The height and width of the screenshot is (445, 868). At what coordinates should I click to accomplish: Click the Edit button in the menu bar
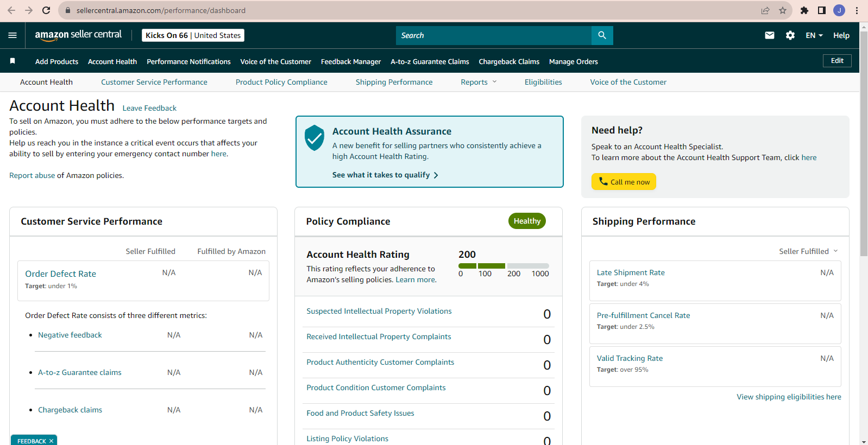(x=837, y=61)
